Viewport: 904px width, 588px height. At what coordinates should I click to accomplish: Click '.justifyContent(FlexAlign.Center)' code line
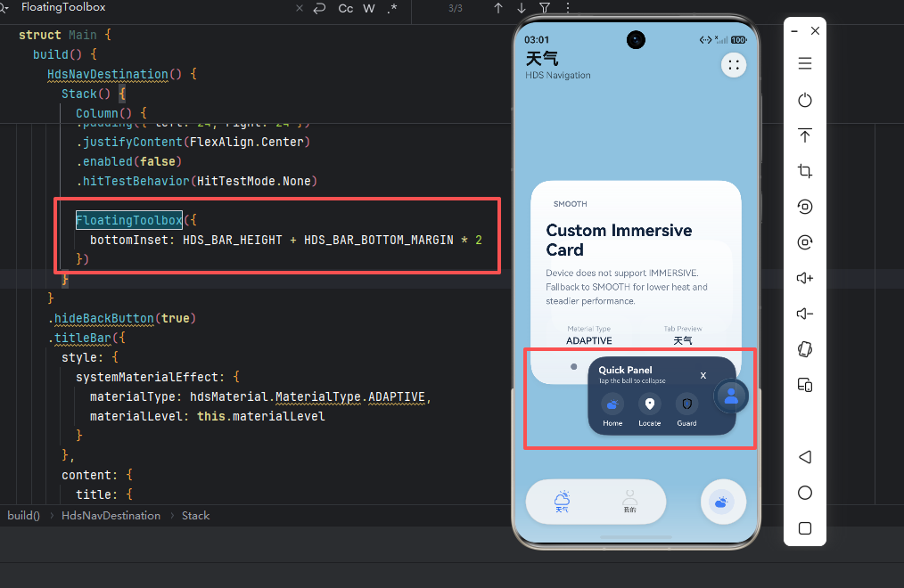(193, 142)
